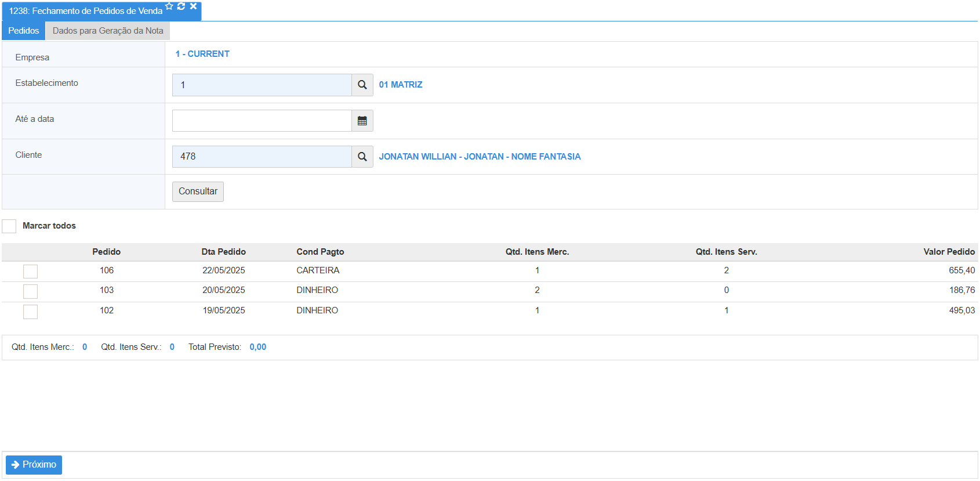Open the Estabelecimento search magnifier
Image resolution: width=980 pixels, height=481 pixels.
362,85
